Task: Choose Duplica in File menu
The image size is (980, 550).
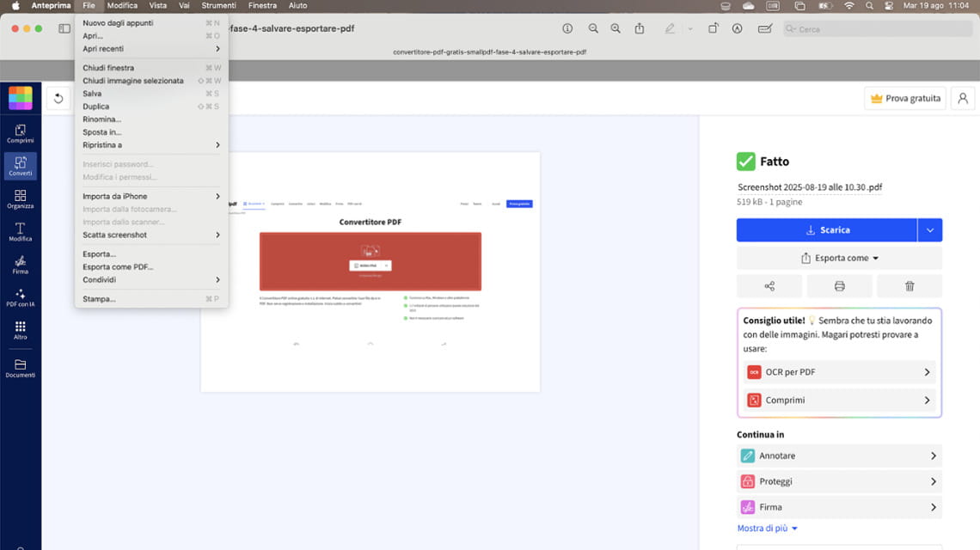Action: pos(151,107)
